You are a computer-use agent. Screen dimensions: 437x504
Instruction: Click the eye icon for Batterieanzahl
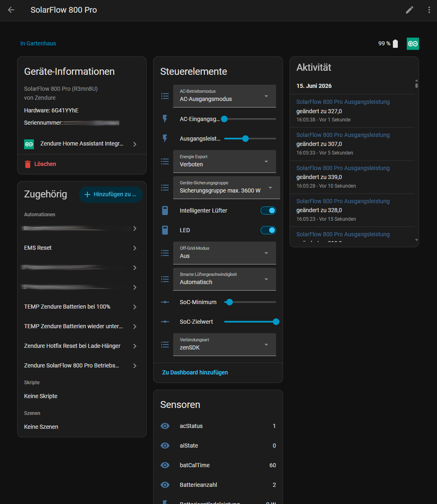pyautogui.click(x=165, y=485)
